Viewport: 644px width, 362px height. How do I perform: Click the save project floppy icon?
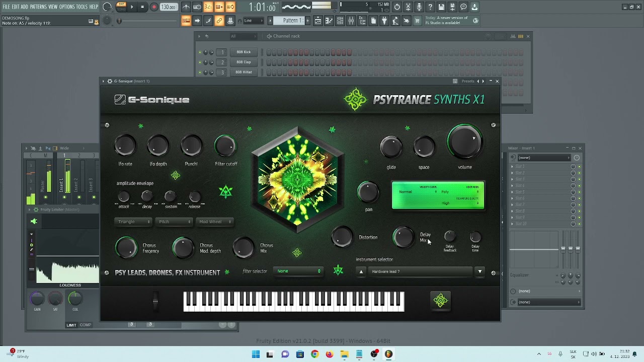pos(441,7)
